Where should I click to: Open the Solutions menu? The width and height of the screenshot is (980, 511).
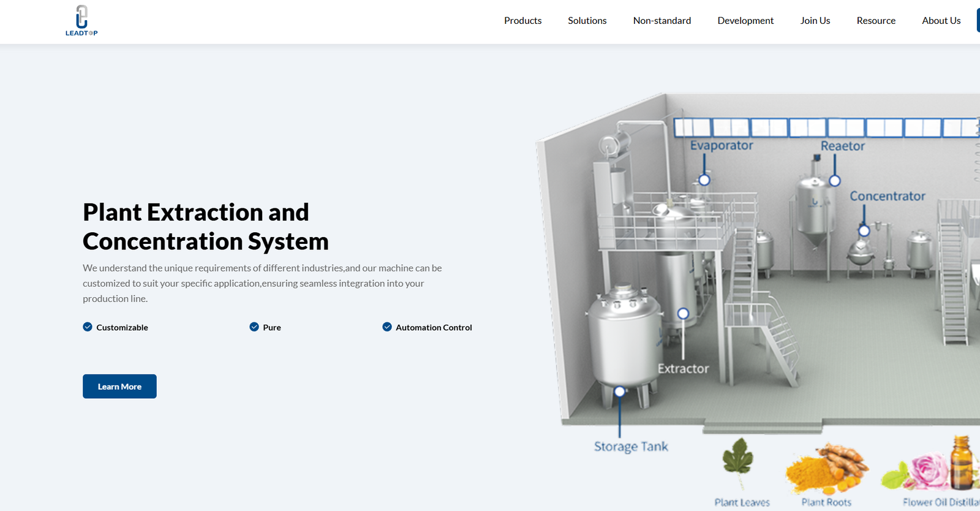coord(587,21)
